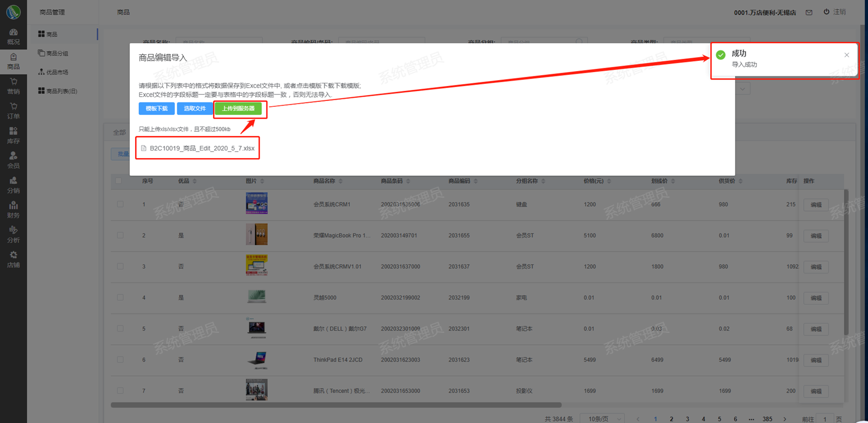Open the 商品类型 dropdown filter
868x423 pixels.
click(x=707, y=42)
